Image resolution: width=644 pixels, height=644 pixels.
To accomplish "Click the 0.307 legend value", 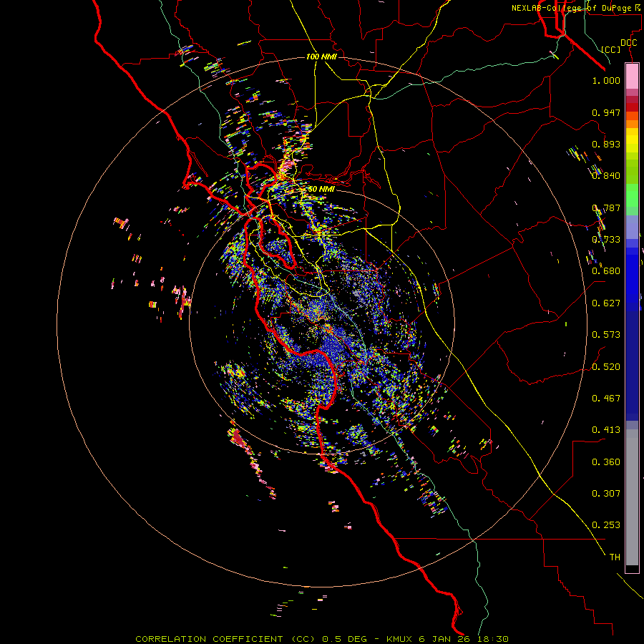I will [x=606, y=494].
